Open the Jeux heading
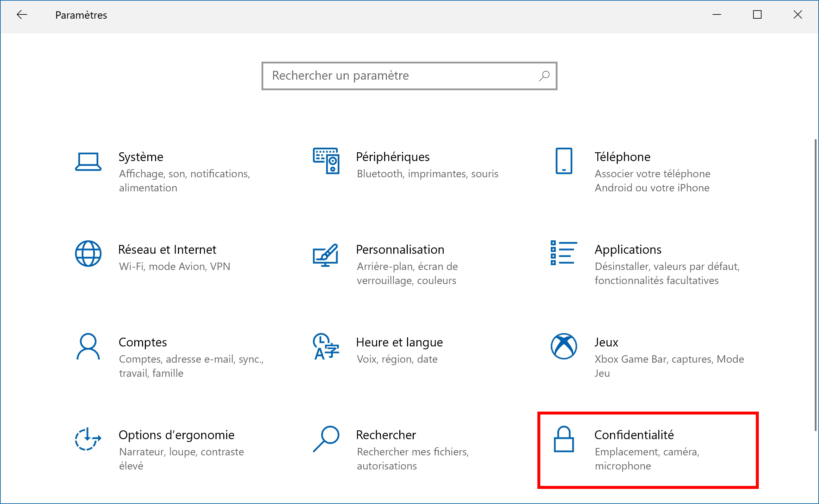This screenshot has height=504, width=819. coord(606,342)
